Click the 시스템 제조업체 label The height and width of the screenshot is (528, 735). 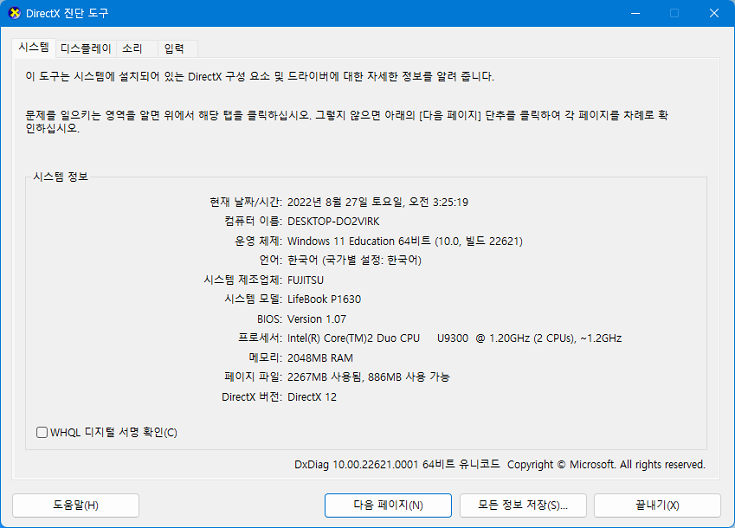point(243,280)
